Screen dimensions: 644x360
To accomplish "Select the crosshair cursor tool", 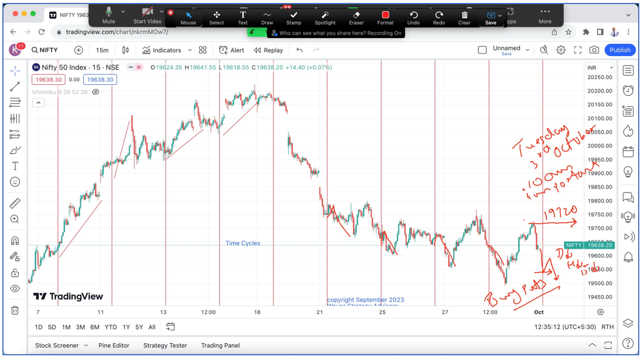I will (15, 71).
